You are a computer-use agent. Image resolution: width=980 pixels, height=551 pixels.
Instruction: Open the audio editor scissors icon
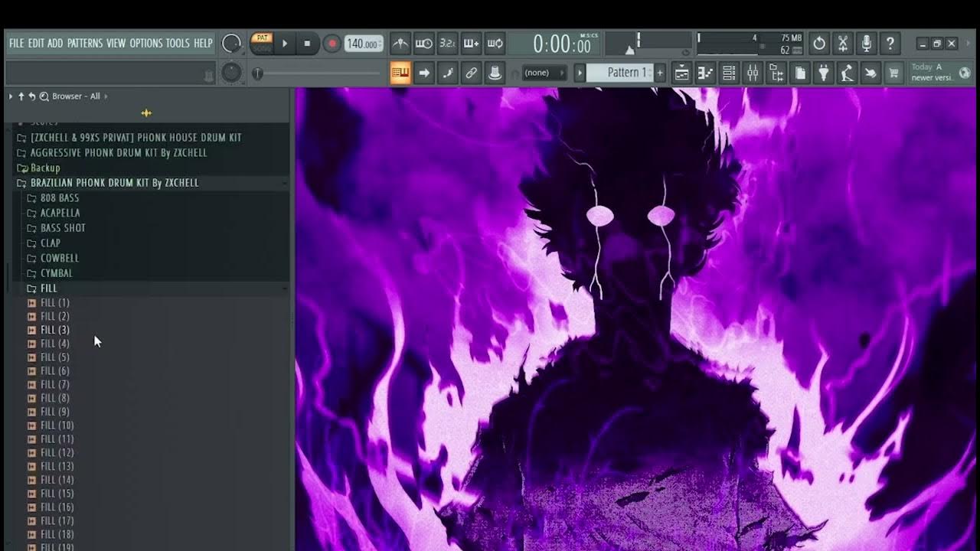pos(843,44)
